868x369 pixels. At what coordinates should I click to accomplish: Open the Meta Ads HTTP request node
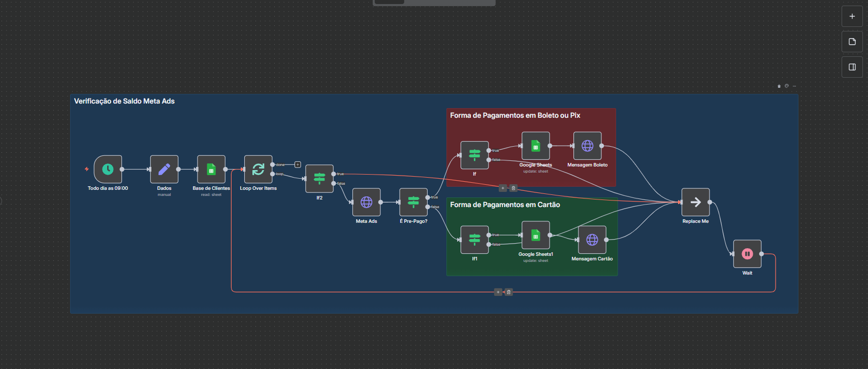coord(366,202)
